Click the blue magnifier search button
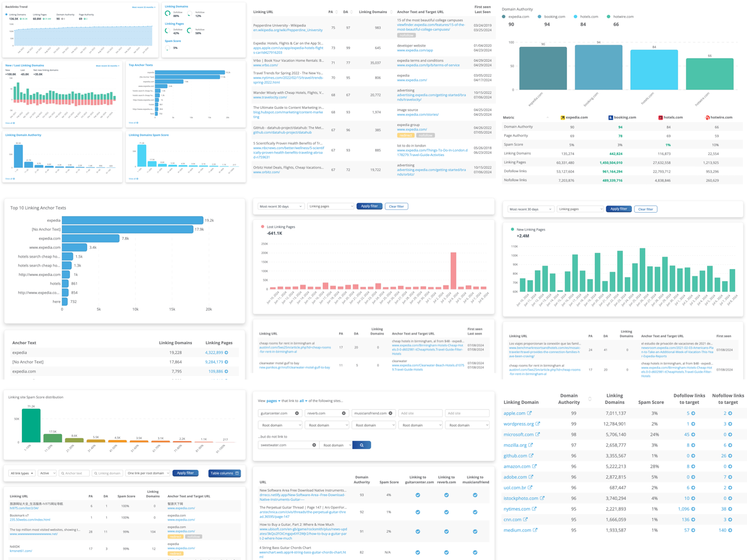Viewport: 747px width, 560px height. click(362, 445)
